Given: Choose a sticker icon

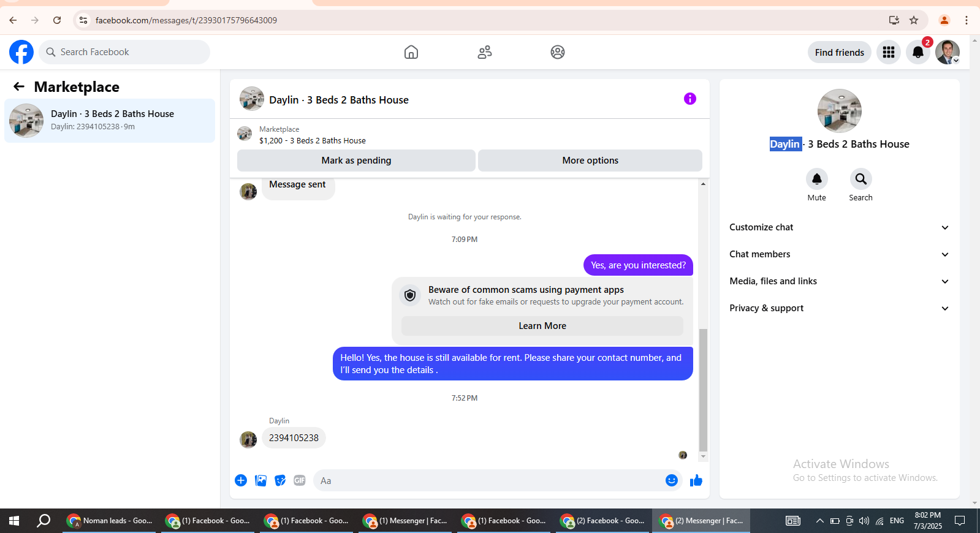Looking at the screenshot, I should (x=280, y=480).
